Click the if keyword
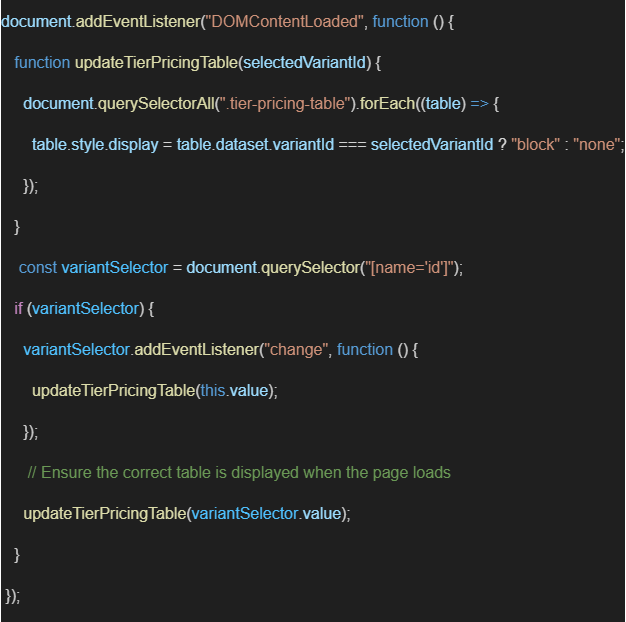The width and height of the screenshot is (626, 622). point(18,308)
